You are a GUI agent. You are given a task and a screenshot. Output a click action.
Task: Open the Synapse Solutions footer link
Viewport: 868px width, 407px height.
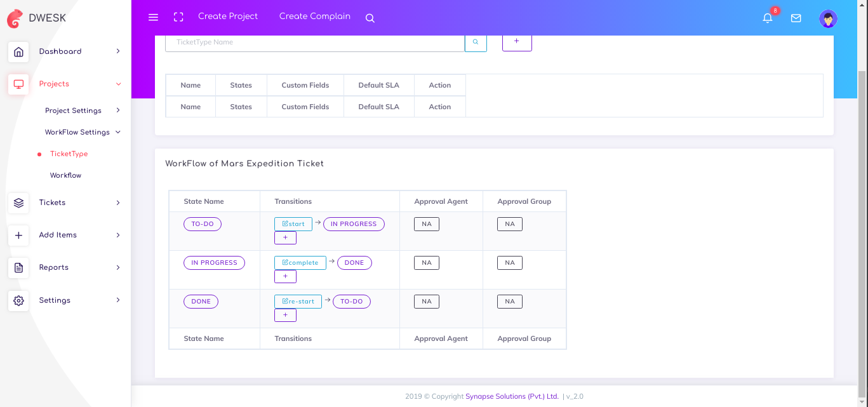pos(512,396)
